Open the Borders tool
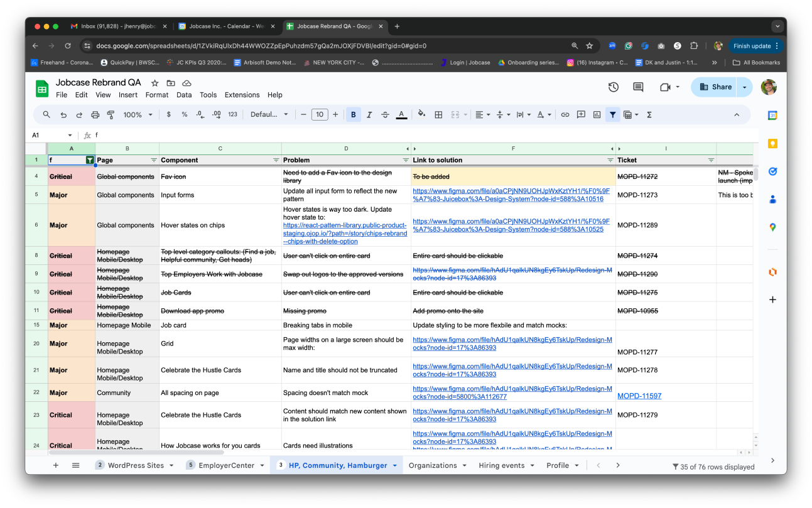812x508 pixels. 438,115
